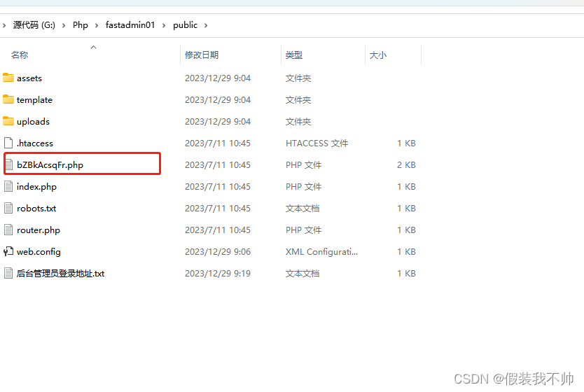Go to fastadmin01 in address breadcrumb

[130, 25]
